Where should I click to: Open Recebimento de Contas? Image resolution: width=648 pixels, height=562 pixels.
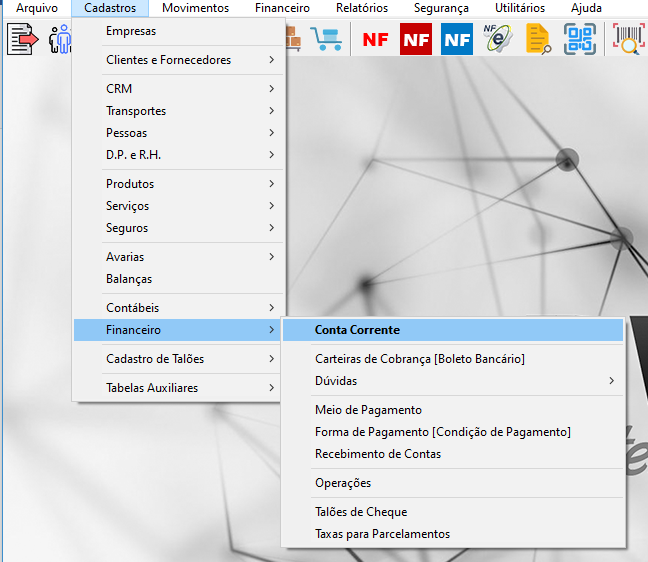[x=453, y=454]
